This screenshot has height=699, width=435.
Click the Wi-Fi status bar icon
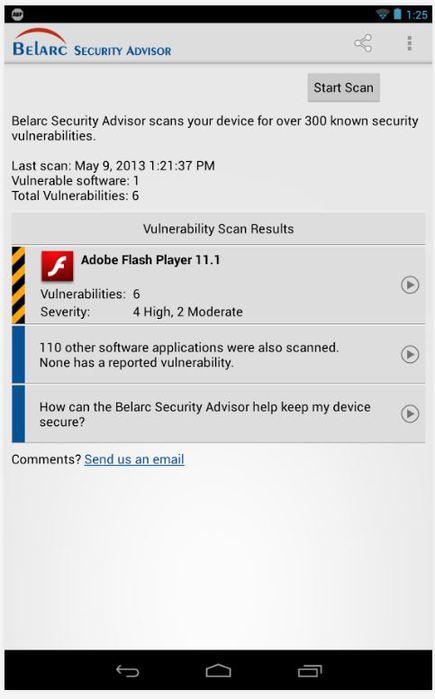coord(382,14)
